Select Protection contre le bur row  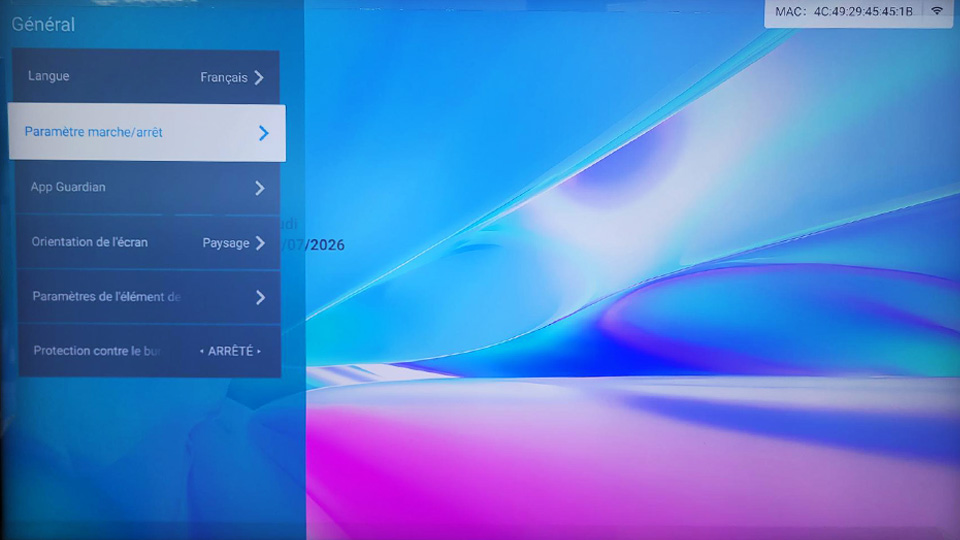(x=149, y=351)
